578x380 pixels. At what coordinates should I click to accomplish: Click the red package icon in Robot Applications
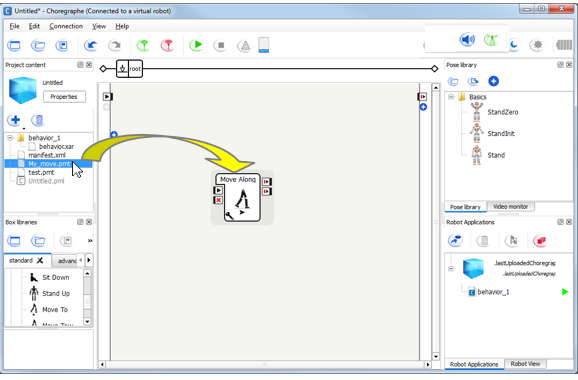tap(540, 241)
